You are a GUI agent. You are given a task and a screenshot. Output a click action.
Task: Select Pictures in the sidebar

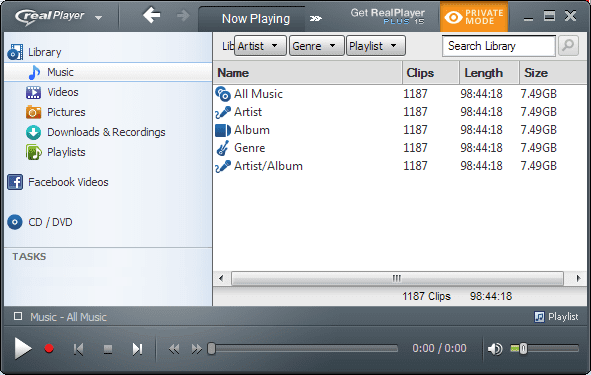(x=66, y=112)
